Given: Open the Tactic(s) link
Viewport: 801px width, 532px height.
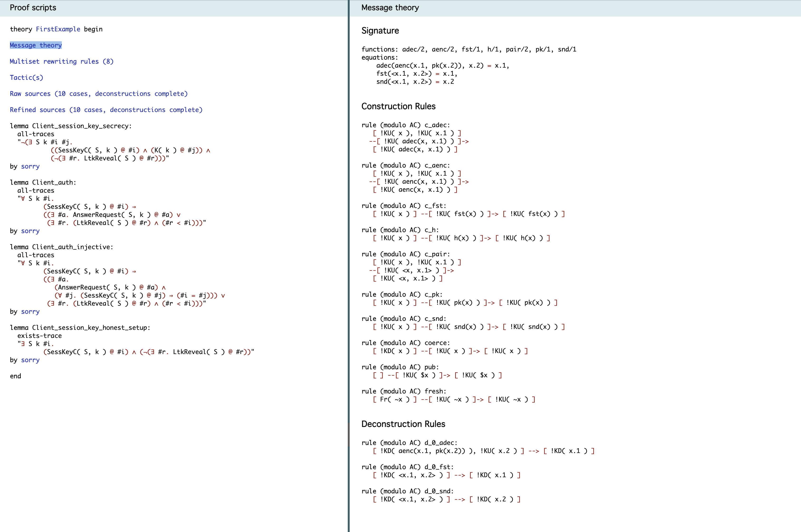Looking at the screenshot, I should click(x=26, y=77).
